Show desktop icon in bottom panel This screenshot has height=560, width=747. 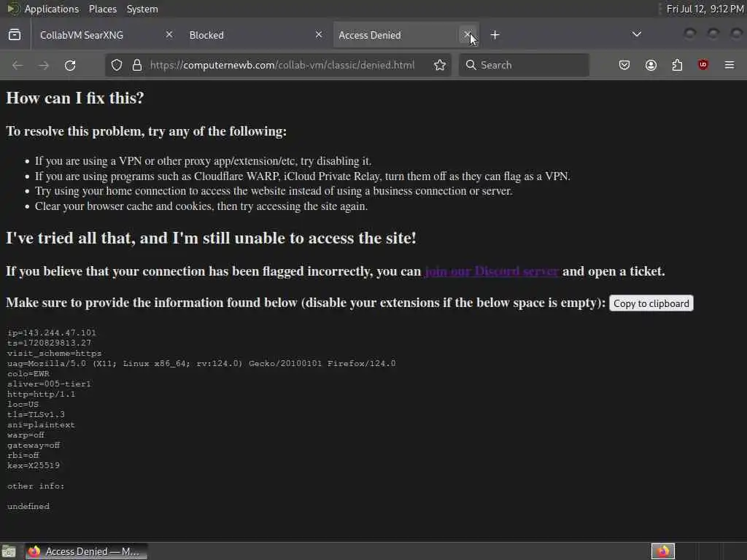[9, 551]
